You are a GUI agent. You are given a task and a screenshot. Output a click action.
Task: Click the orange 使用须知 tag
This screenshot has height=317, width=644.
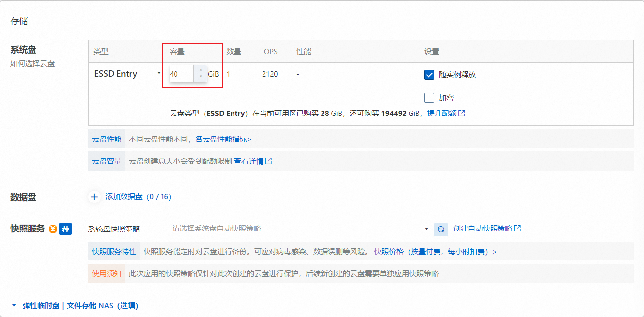point(107,273)
